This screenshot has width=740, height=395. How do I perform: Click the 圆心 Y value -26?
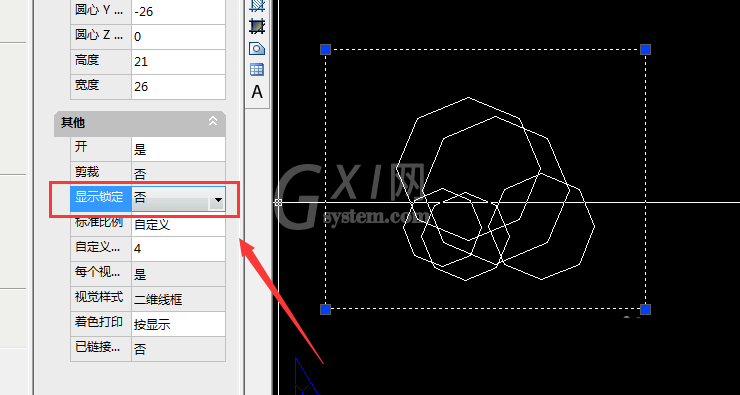point(178,12)
